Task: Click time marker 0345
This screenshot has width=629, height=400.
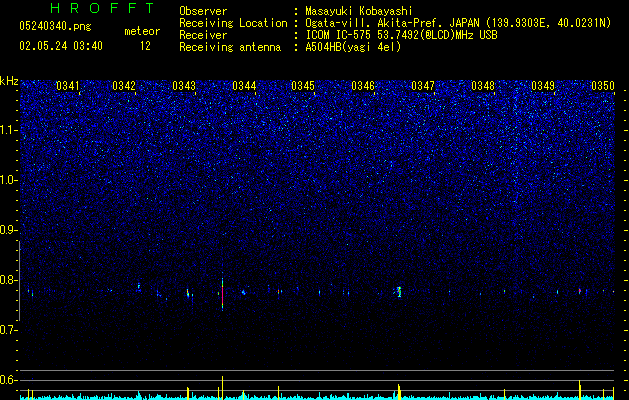Action: 303,86
